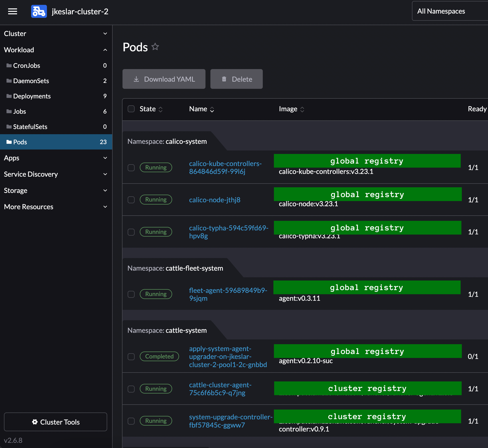This screenshot has width=488, height=448.
Task: Check the select-all checkbox in table header
Action: [131, 109]
